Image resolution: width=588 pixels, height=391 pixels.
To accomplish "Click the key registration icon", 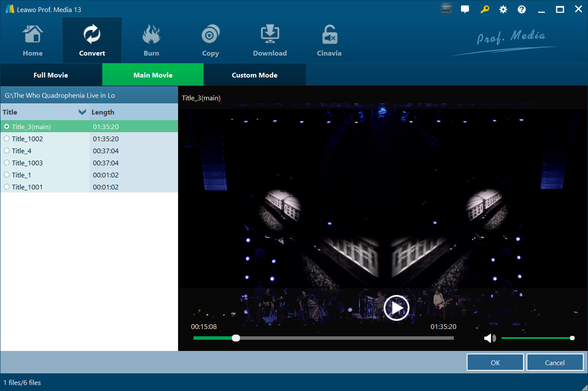I will [485, 9].
